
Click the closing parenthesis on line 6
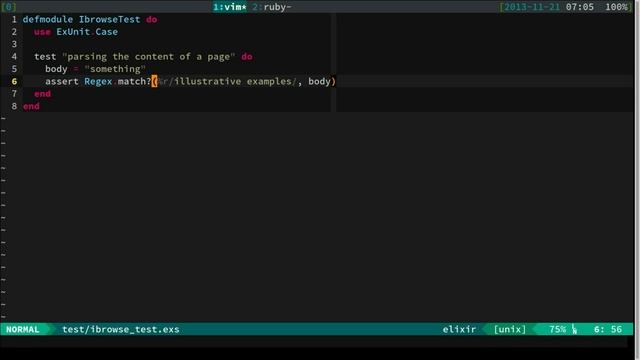pyautogui.click(x=333, y=81)
